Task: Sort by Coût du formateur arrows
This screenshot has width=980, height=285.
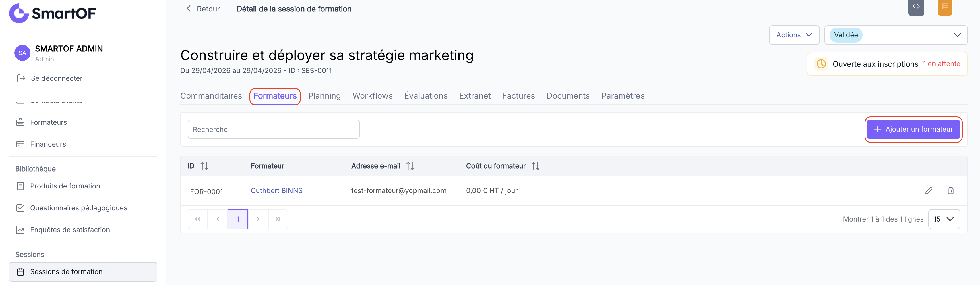Action: [x=536, y=166]
